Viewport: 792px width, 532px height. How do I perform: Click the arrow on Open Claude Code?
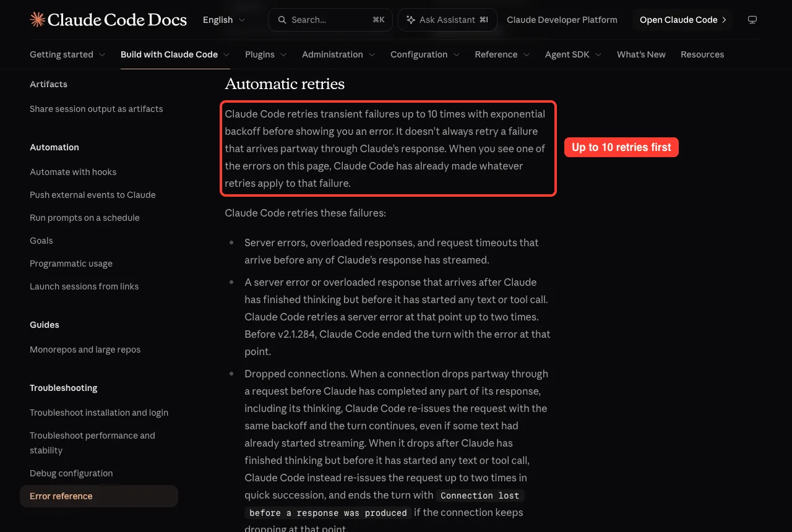click(724, 20)
